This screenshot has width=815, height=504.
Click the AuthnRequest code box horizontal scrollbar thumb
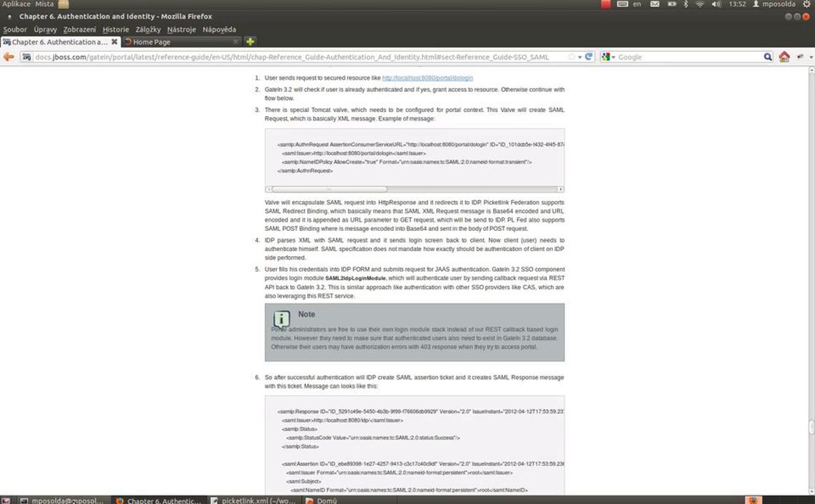(329, 189)
